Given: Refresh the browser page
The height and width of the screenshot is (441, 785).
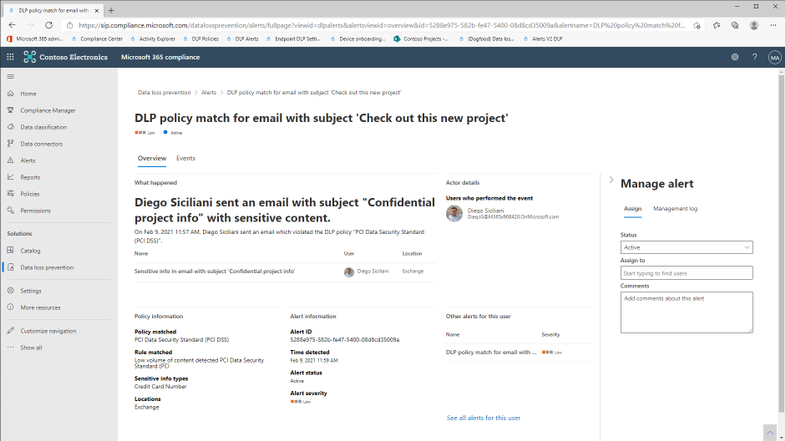Looking at the screenshot, I should [x=48, y=25].
